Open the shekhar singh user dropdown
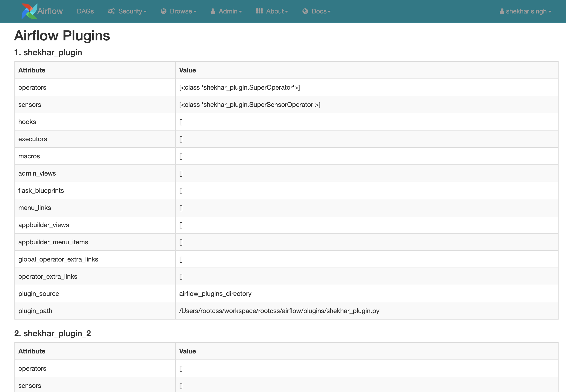The image size is (566, 392). [526, 11]
